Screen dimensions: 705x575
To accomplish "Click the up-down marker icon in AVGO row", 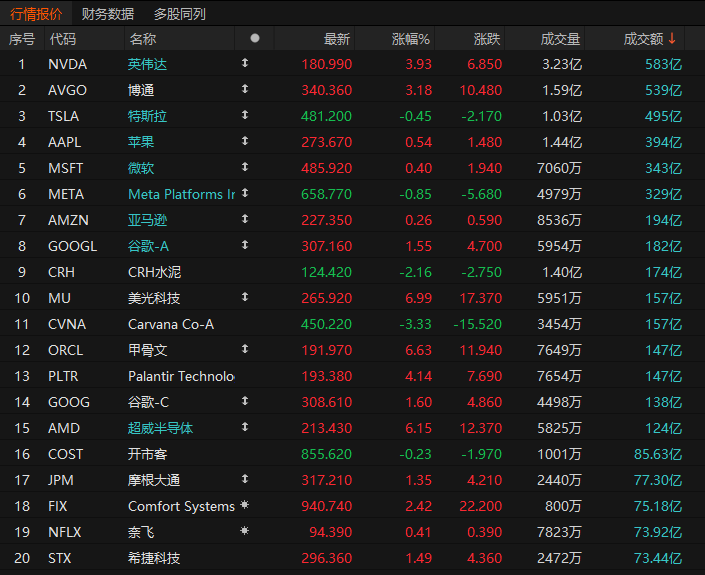I will click(x=245, y=89).
